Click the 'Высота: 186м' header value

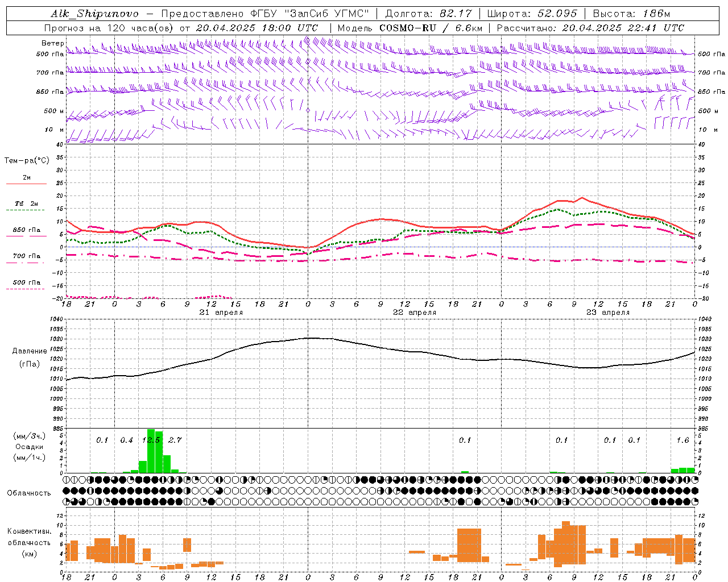pos(631,14)
